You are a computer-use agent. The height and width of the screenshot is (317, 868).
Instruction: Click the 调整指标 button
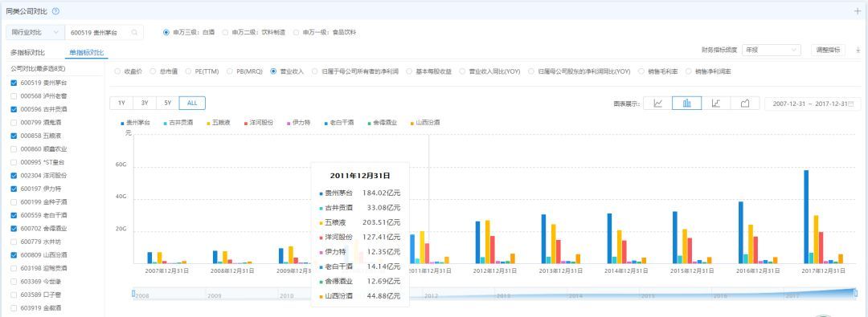[x=828, y=50]
